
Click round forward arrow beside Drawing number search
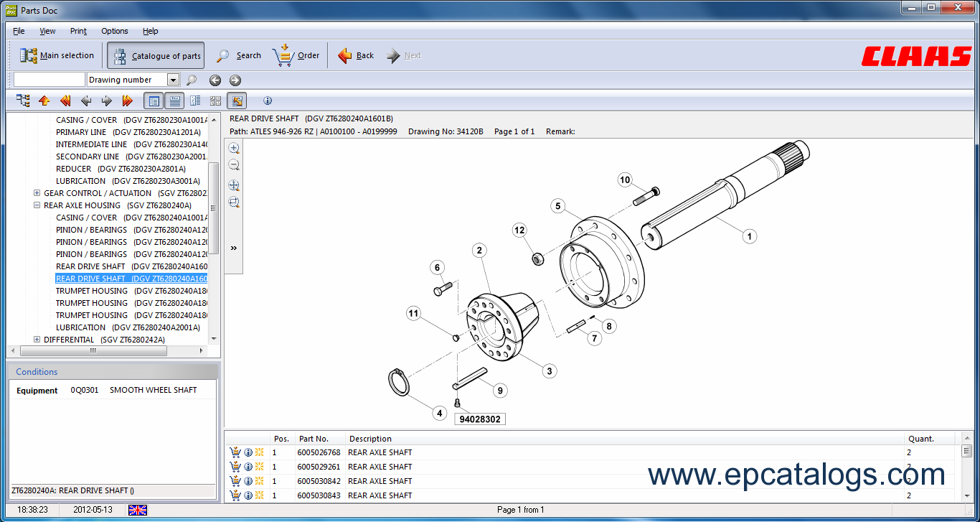235,80
